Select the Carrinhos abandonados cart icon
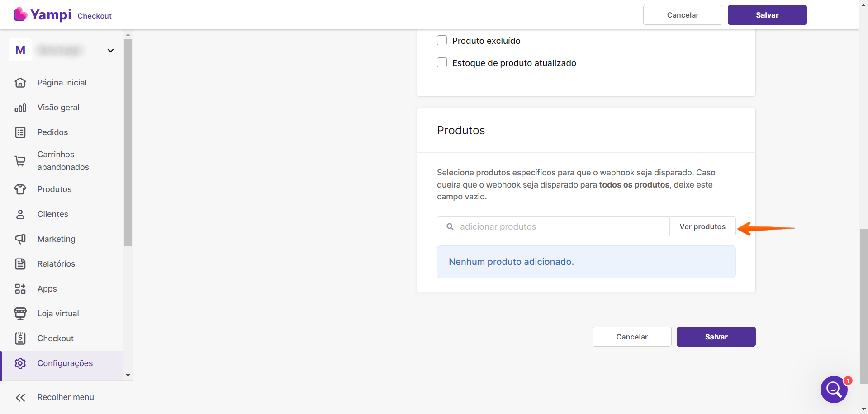Viewport: 868px width, 414px height. click(20, 161)
